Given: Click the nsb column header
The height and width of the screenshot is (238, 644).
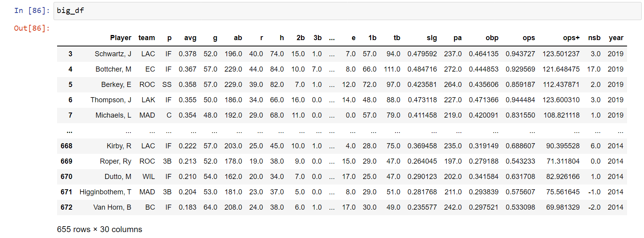Looking at the screenshot, I should [x=594, y=38].
